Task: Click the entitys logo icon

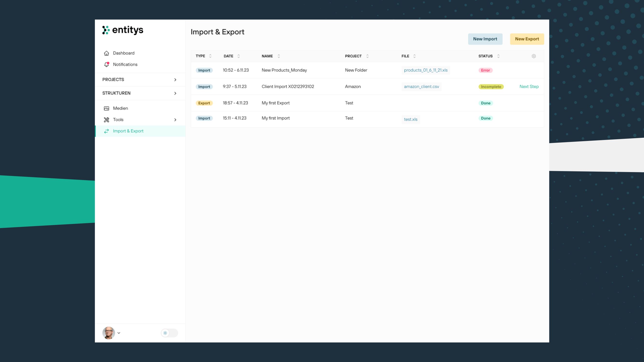Action: [106, 30]
